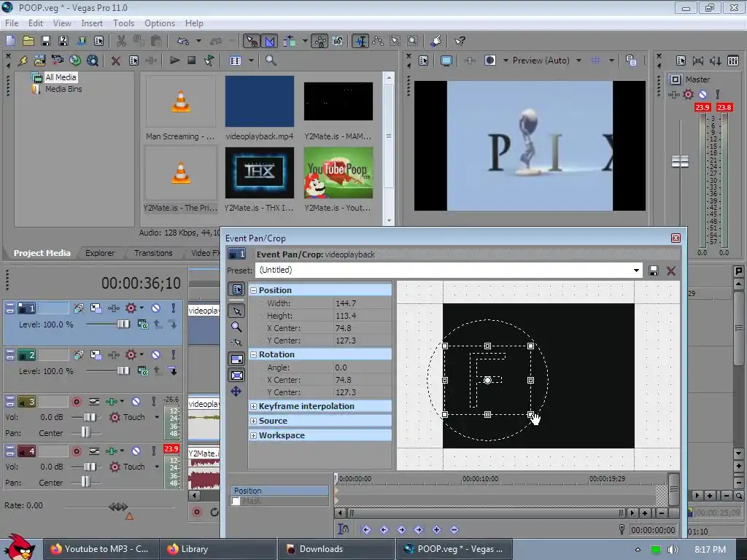This screenshot has width=747, height=560.
Task: Click the track 3 Pan slider
Action: [x=85, y=432]
